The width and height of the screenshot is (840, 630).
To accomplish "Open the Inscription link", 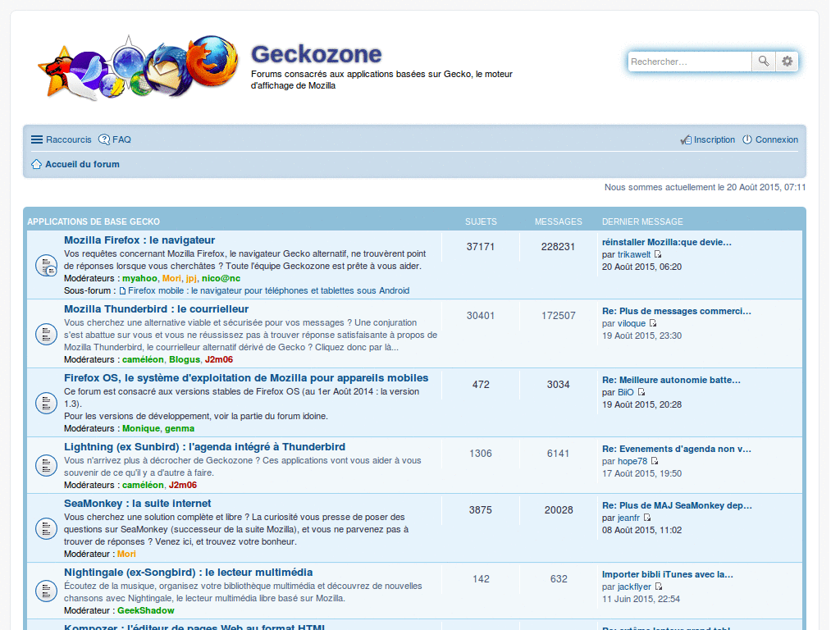I will [714, 139].
